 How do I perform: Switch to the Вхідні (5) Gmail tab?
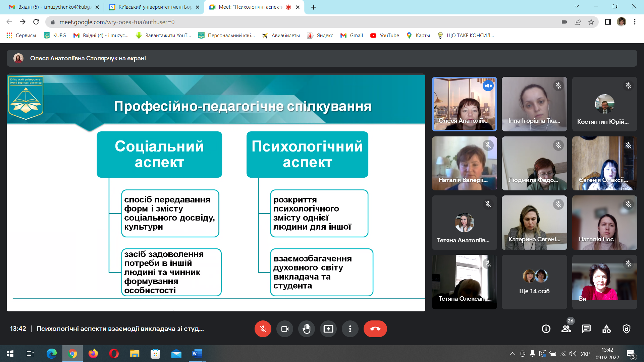click(54, 7)
